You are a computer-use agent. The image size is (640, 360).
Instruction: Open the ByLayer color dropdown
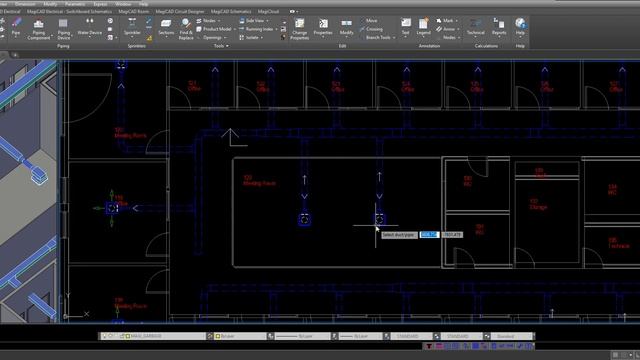tap(240, 336)
